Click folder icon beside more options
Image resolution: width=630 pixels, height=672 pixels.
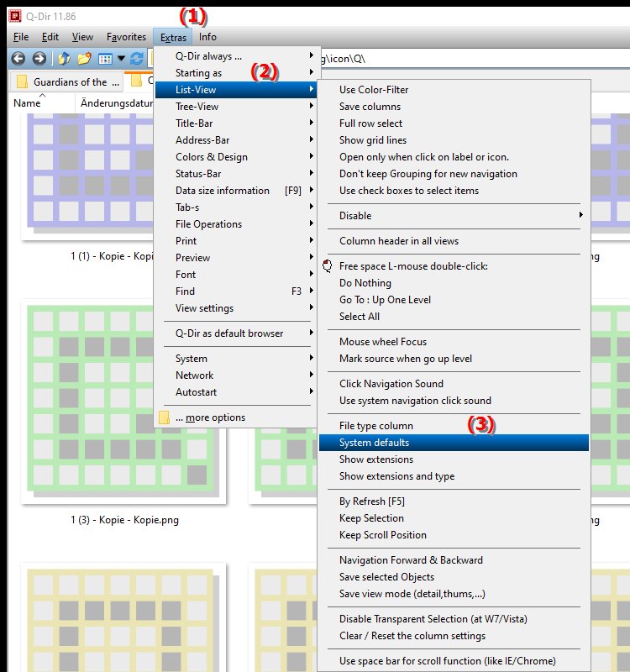tap(164, 417)
